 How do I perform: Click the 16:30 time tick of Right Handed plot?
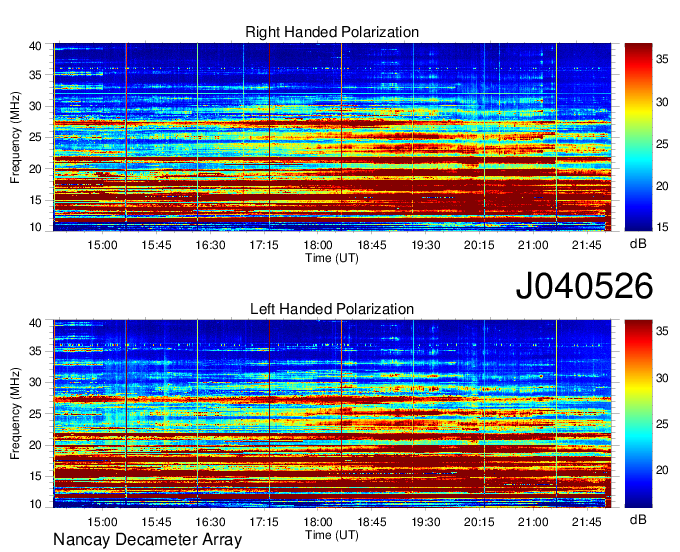pyautogui.click(x=210, y=245)
